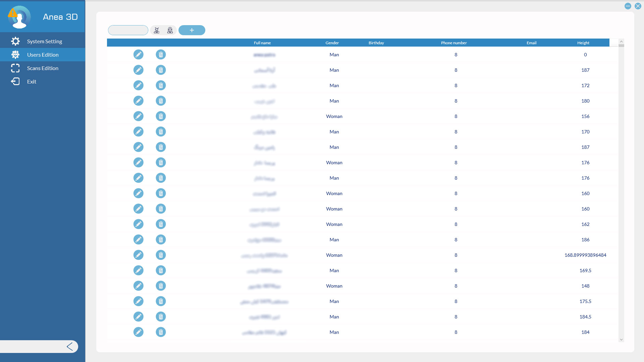Click the Exit logout icon
This screenshot has height=362, width=644.
pyautogui.click(x=15, y=81)
